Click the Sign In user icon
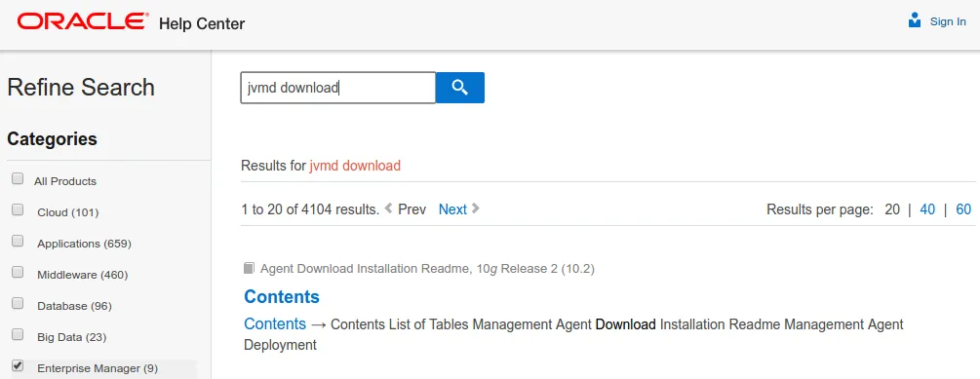The width and height of the screenshot is (980, 379). tap(915, 20)
